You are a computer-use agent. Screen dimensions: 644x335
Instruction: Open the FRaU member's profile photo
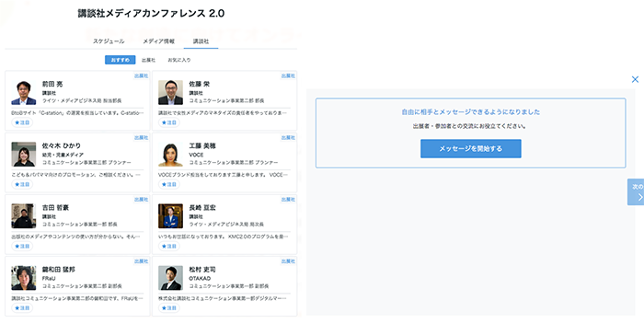pos(23,278)
